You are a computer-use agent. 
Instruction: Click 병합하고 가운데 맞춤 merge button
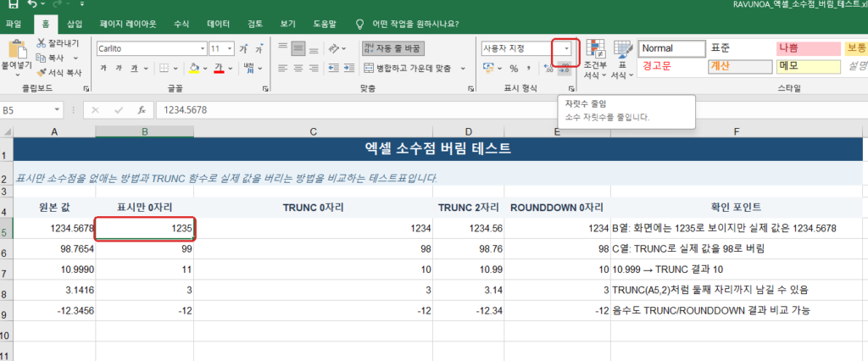pos(409,68)
